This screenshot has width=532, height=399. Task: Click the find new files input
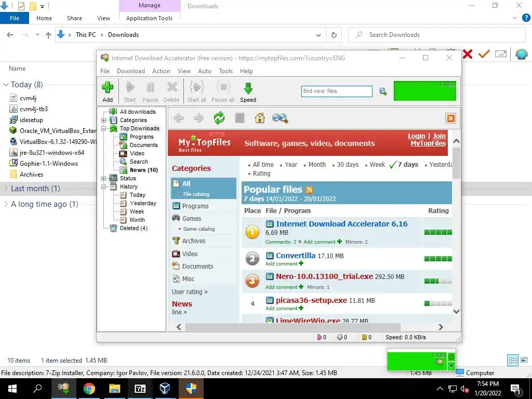pos(337,91)
